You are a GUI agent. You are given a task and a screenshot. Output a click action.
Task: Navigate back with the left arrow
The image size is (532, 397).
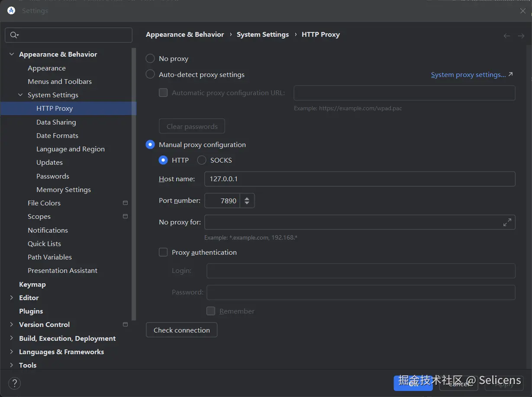coord(507,36)
